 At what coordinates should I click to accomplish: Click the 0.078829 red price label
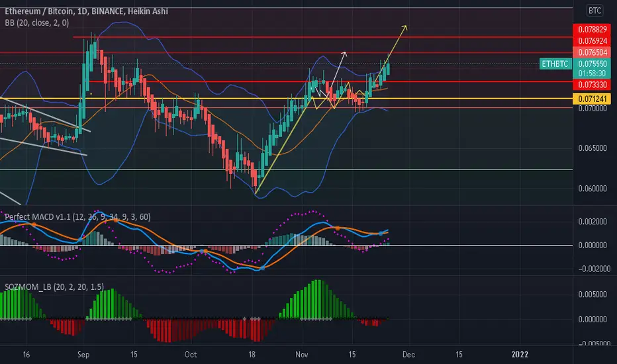click(x=593, y=30)
